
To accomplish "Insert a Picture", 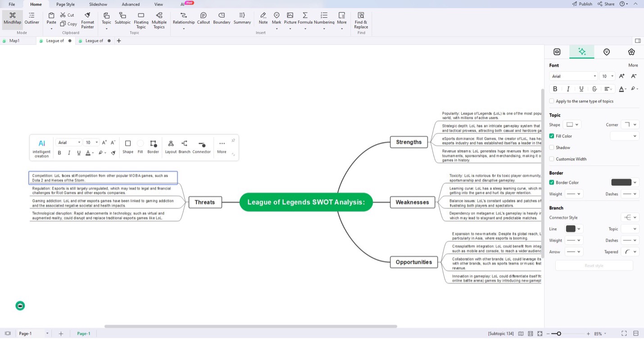I will coord(290,18).
